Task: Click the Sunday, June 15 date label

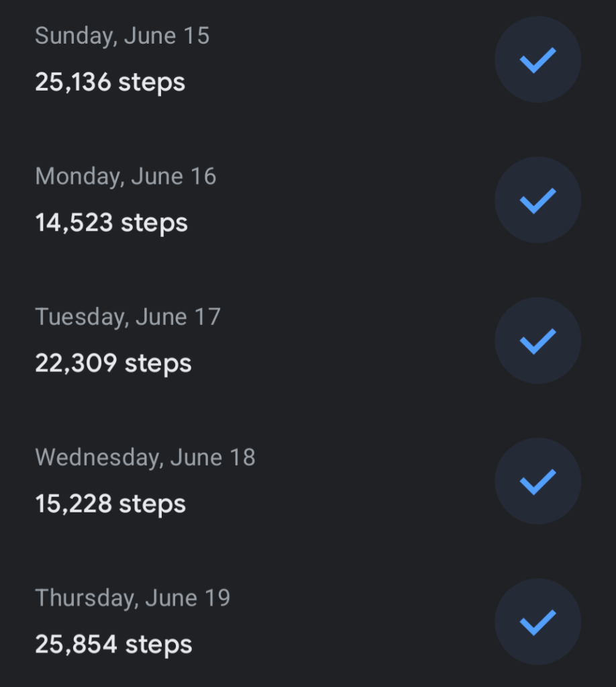Action: click(122, 36)
